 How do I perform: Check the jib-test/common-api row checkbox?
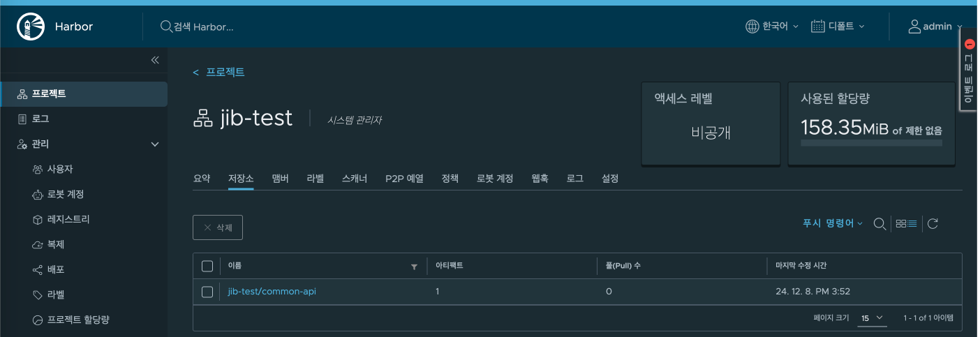207,292
